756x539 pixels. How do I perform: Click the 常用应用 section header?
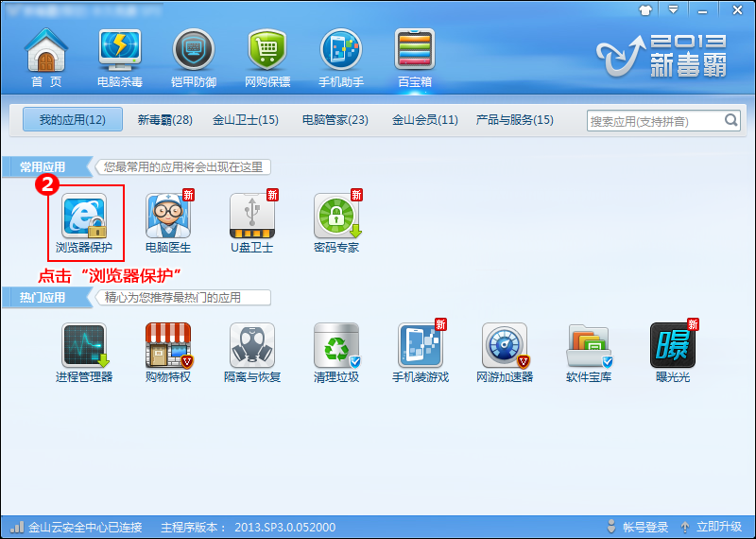pyautogui.click(x=47, y=167)
